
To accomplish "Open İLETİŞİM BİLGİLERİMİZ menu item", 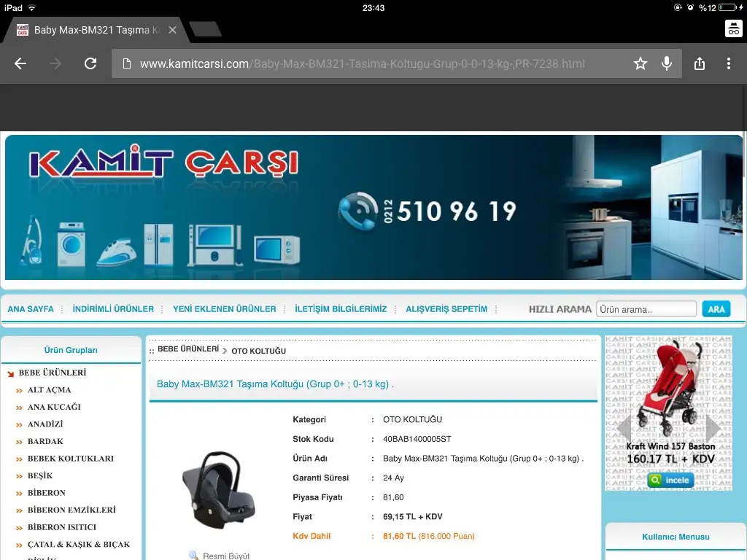I will [341, 309].
